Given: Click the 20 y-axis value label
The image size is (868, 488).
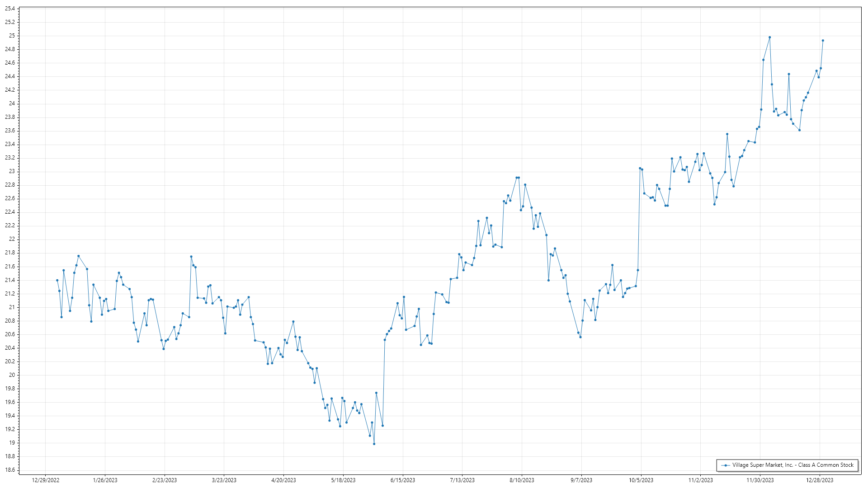Looking at the screenshot, I should pos(12,375).
